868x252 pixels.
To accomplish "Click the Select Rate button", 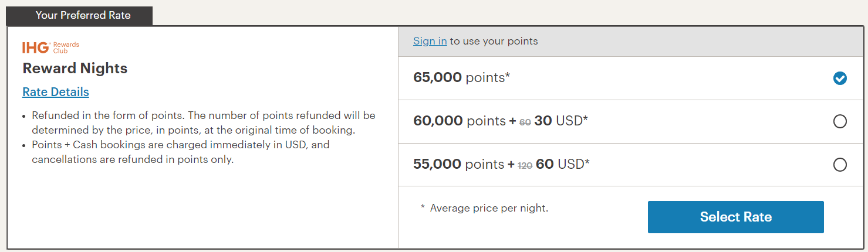I will click(735, 217).
